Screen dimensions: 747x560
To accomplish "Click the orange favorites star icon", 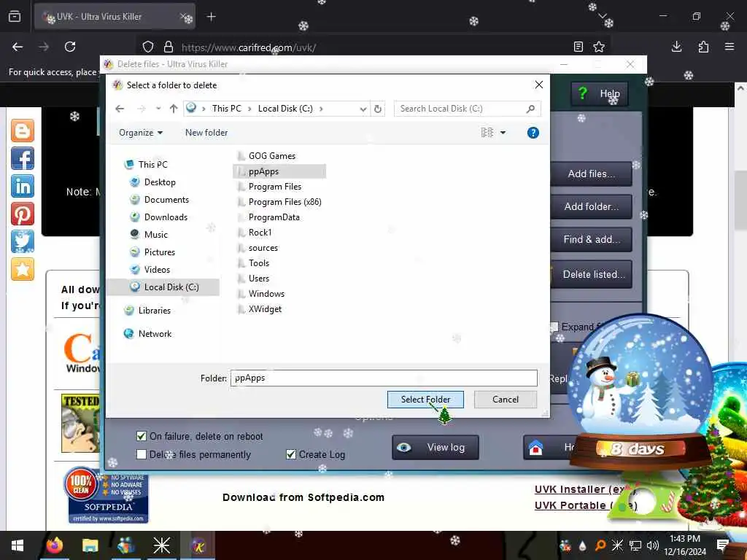I will coord(23,269).
